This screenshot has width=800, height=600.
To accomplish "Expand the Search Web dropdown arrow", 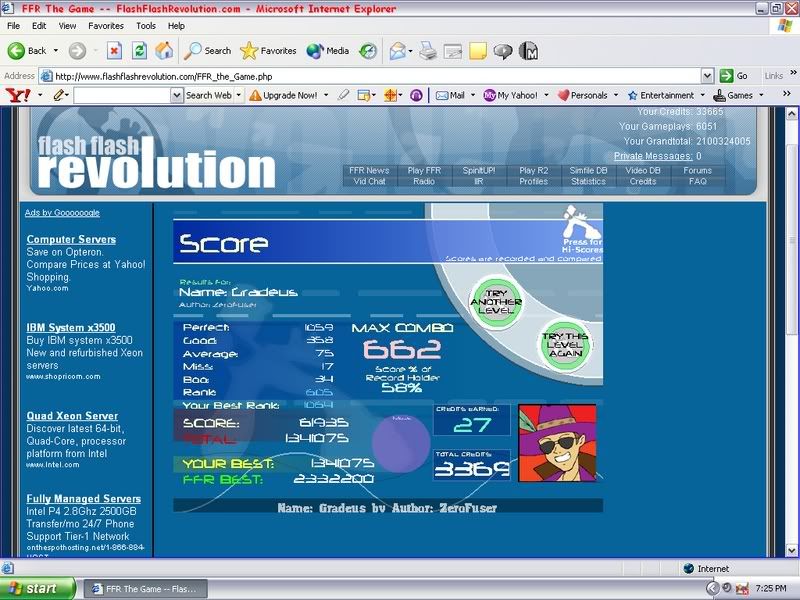I will tap(239, 95).
